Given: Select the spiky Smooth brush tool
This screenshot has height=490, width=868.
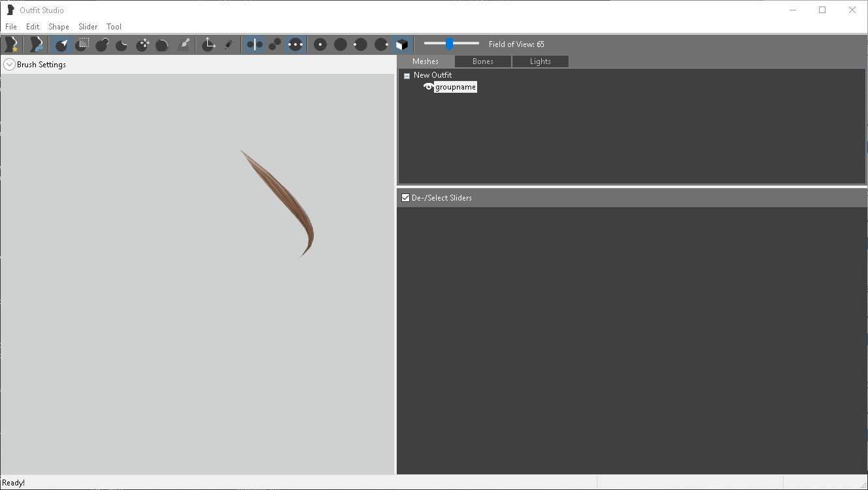Looking at the screenshot, I should (163, 44).
